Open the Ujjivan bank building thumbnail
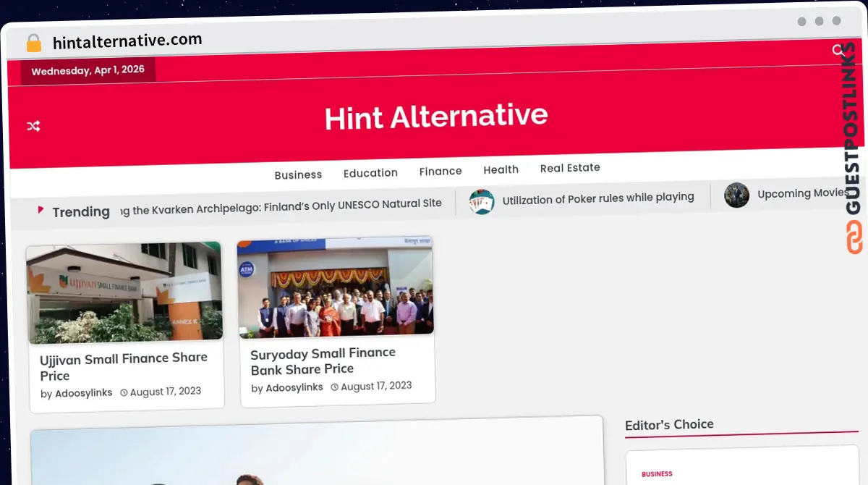Viewport: 868px width, 485px height. [124, 292]
